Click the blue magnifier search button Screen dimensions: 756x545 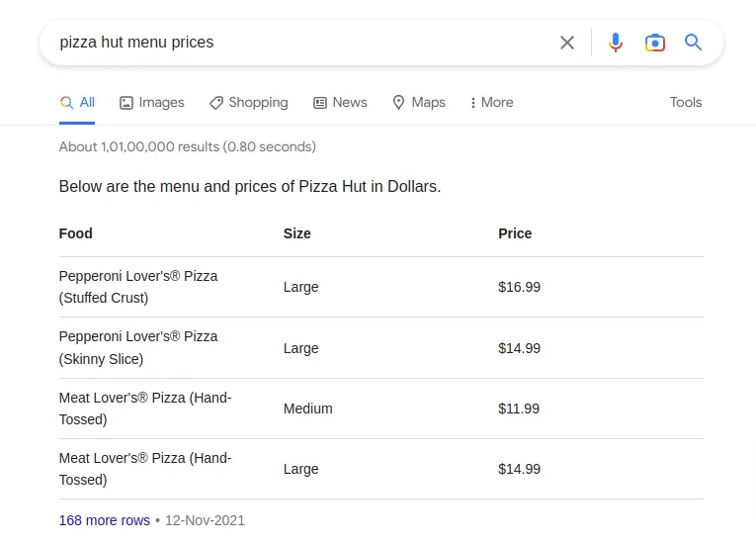pos(693,43)
